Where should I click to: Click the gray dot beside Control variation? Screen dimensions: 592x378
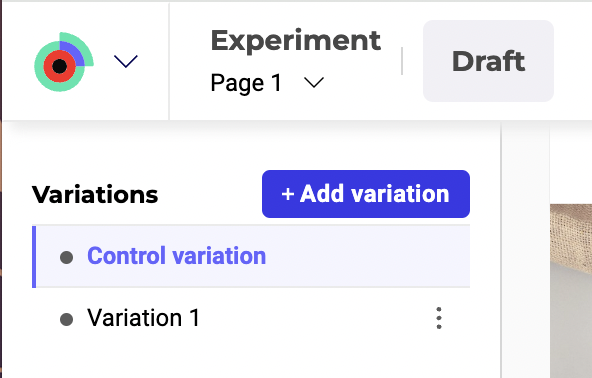click(x=66, y=258)
